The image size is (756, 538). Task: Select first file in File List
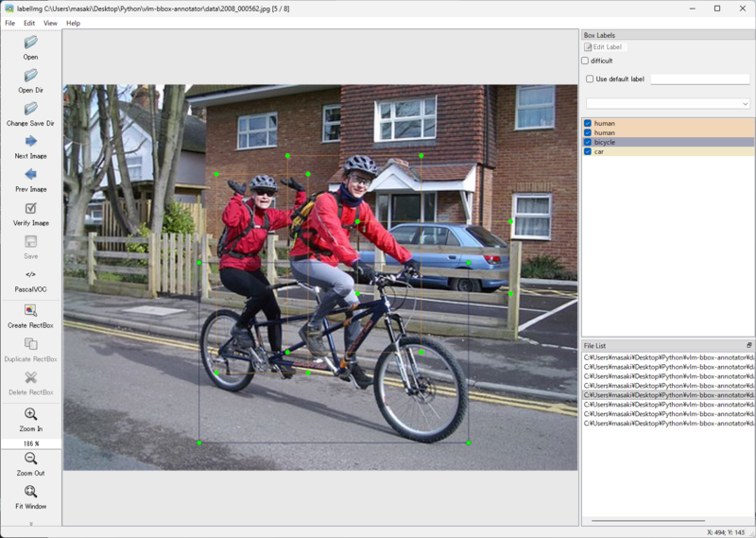(x=668, y=357)
